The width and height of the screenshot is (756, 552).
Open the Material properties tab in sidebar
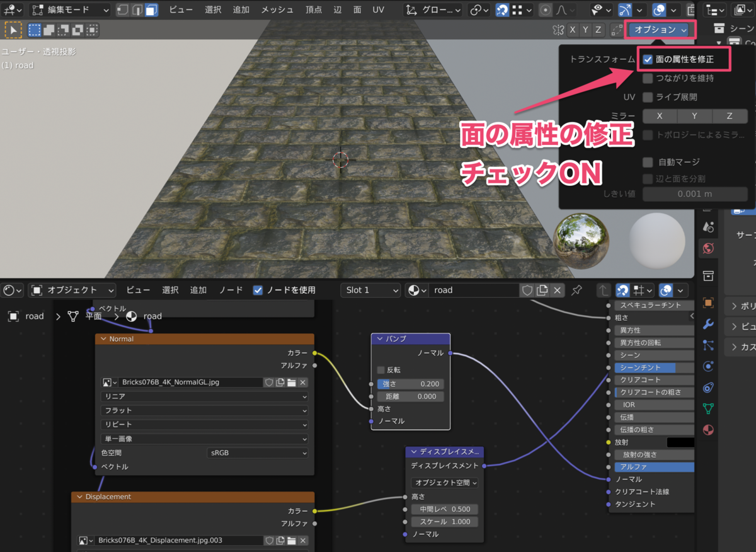pos(709,429)
